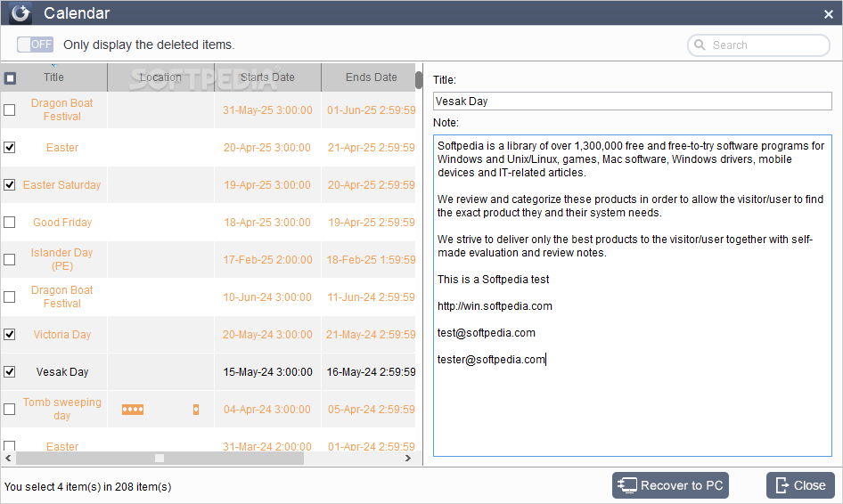The image size is (843, 504).
Task: Select the Good Friday title
Action: click(62, 223)
